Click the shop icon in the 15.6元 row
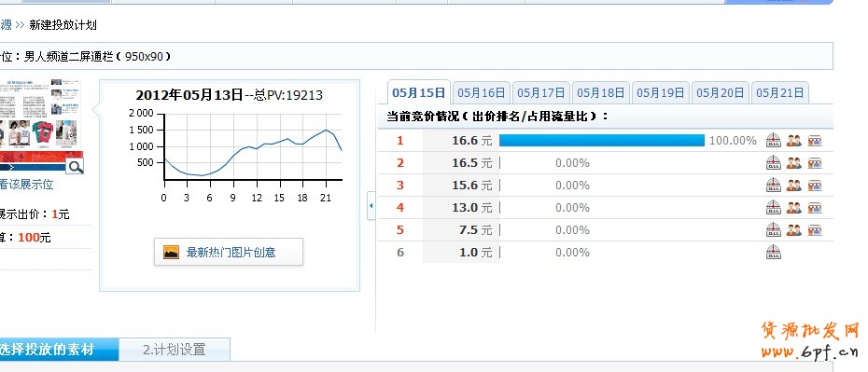The width and height of the screenshot is (868, 372). pyautogui.click(x=814, y=186)
